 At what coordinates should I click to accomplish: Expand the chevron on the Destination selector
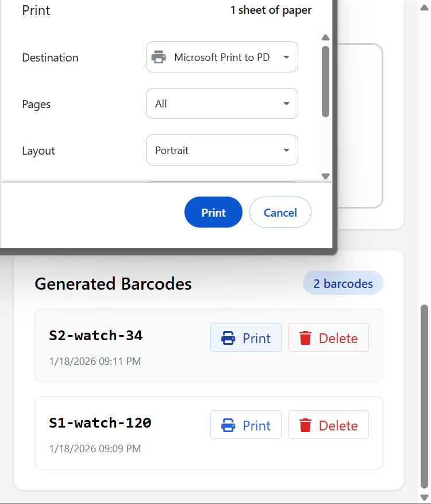pos(286,57)
